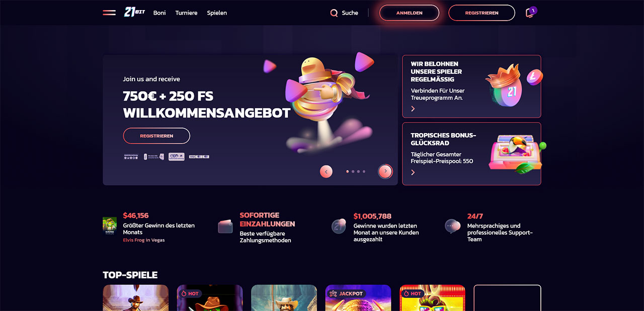Select the last carousel dot
Viewport: 644px width, 311px height.
[364, 171]
